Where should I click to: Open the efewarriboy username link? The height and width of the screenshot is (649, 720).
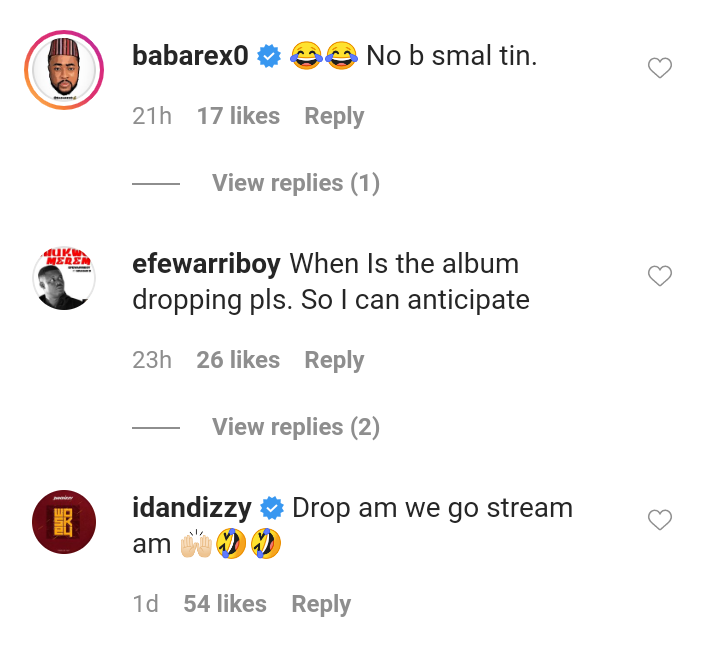(x=206, y=264)
